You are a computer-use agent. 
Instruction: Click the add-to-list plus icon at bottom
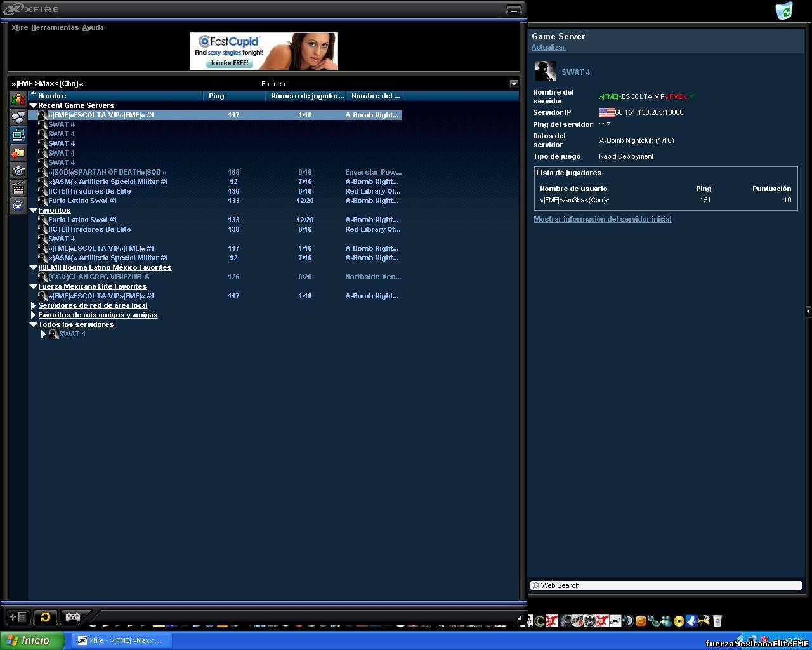17,616
